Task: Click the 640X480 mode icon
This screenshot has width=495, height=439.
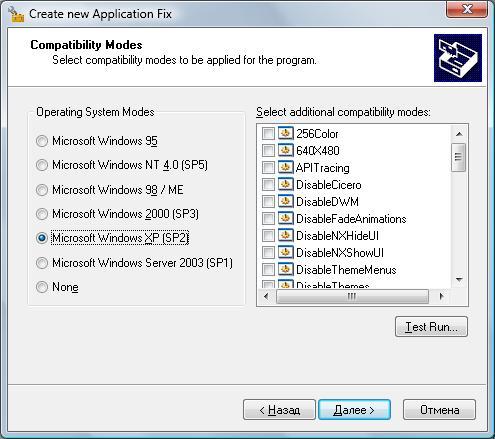Action: point(285,150)
